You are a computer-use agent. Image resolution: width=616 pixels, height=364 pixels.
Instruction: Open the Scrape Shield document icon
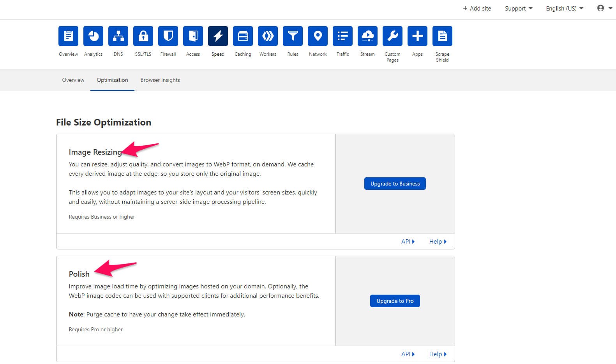(x=442, y=36)
